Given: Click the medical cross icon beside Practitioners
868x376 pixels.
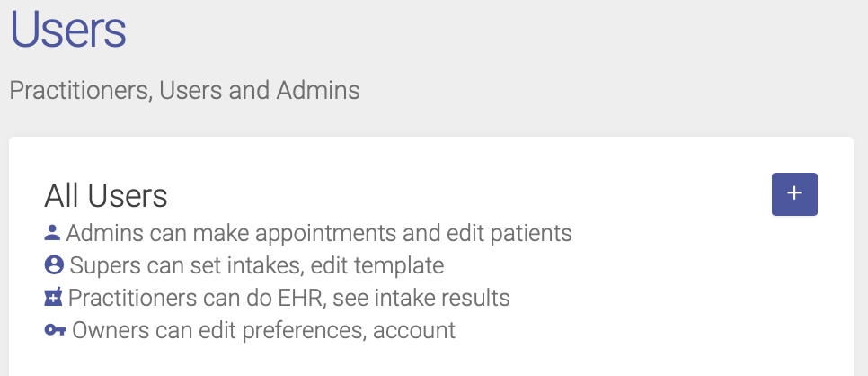Looking at the screenshot, I should 53,298.
